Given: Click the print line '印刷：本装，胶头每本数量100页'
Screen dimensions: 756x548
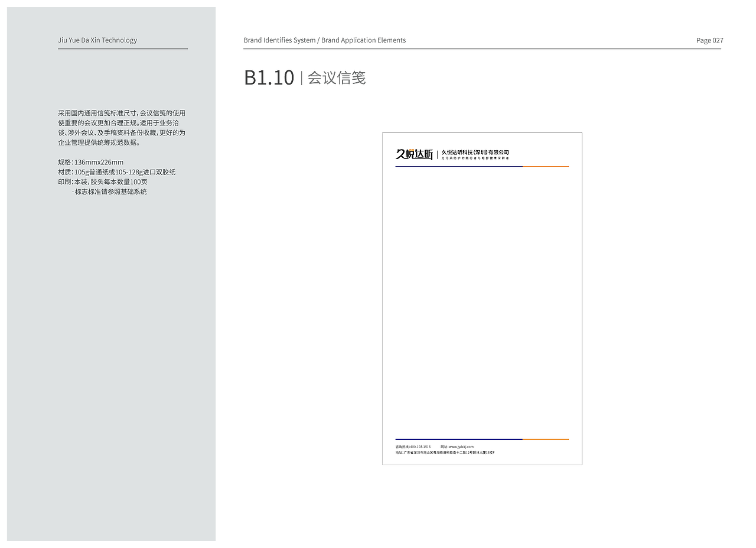Looking at the screenshot, I should [x=103, y=181].
